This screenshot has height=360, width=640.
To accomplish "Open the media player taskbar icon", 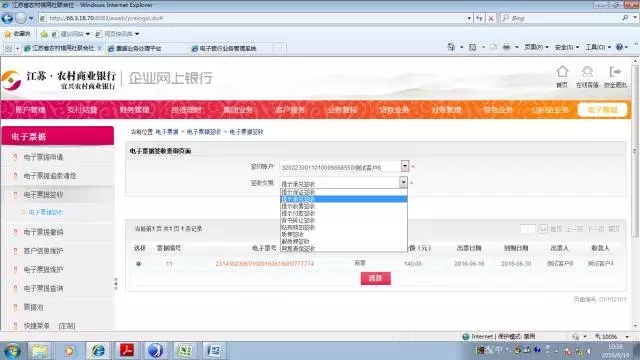I will 69,351.
